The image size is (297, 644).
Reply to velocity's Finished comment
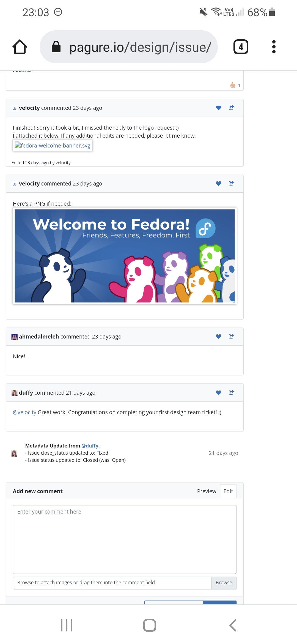click(x=231, y=108)
